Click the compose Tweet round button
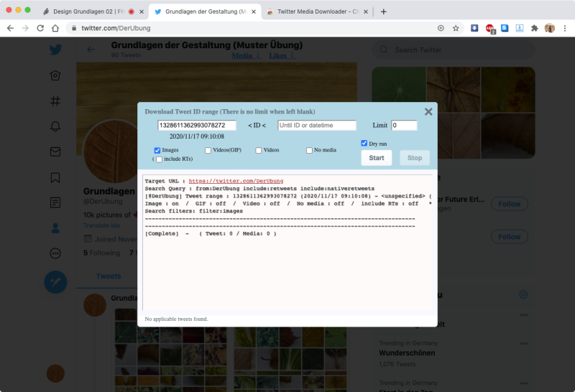Image resolution: width=575 pixels, height=392 pixels. tap(55, 281)
